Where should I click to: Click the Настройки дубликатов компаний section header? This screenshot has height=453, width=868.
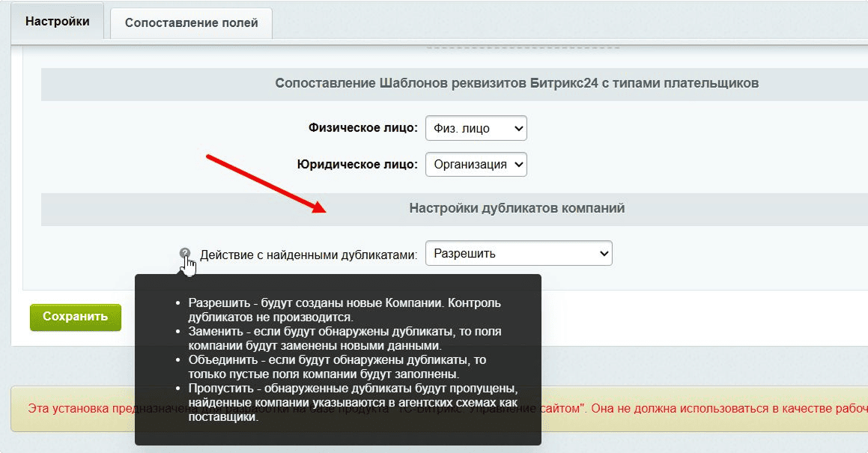[517, 208]
